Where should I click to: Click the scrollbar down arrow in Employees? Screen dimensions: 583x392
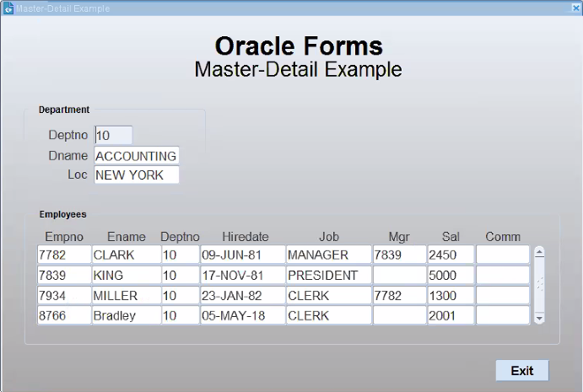pyautogui.click(x=539, y=318)
